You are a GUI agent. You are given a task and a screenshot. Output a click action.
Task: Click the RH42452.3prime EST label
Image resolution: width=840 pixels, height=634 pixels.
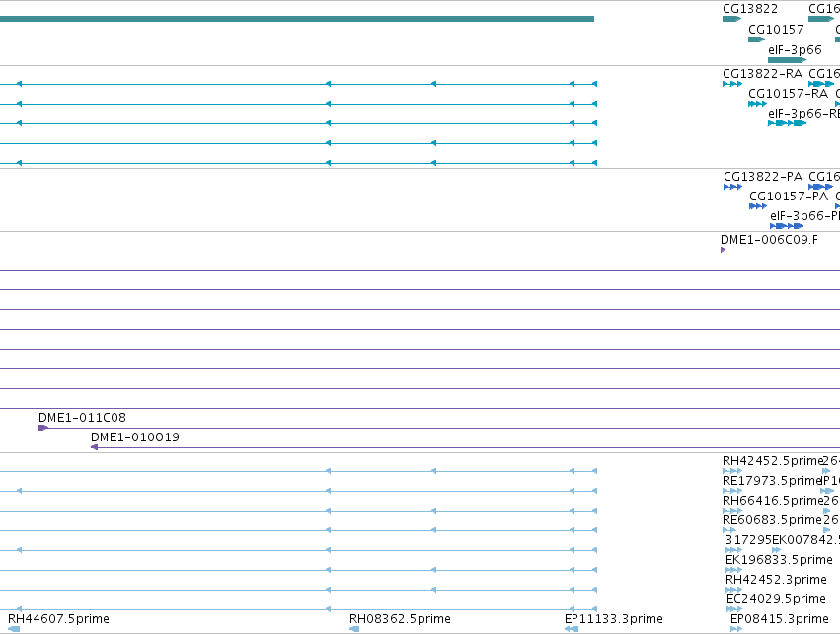coord(776,580)
